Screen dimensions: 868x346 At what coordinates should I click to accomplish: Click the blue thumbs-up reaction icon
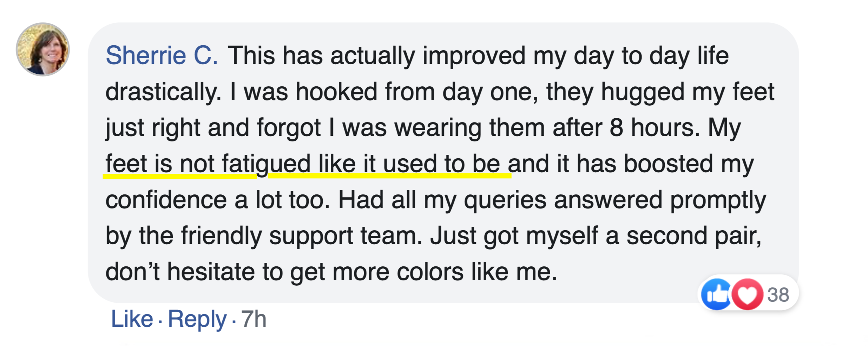[716, 294]
